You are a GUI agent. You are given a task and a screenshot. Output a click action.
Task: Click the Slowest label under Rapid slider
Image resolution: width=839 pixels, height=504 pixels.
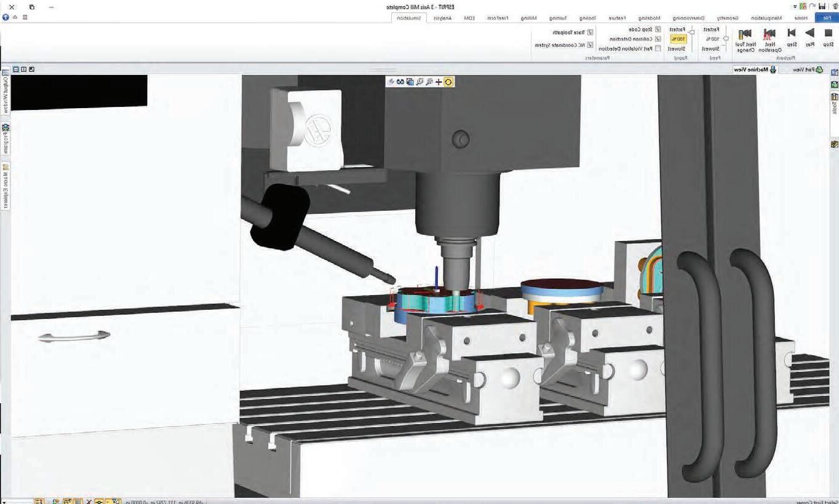[677, 49]
